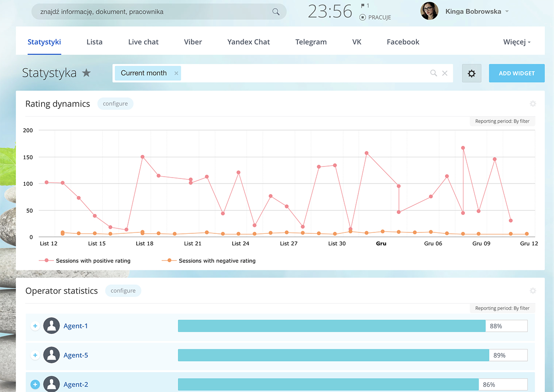Toggle Sessions with negative rating legend
The width and height of the screenshot is (554, 392).
pos(209,261)
